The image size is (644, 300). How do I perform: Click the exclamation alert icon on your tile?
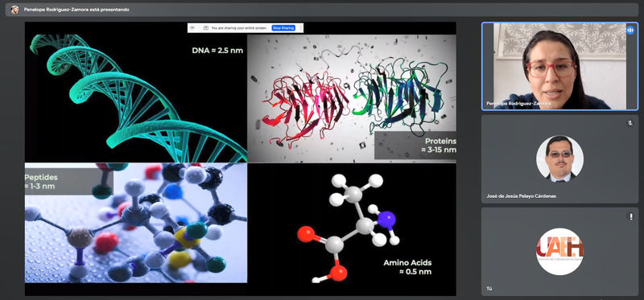coord(631,216)
